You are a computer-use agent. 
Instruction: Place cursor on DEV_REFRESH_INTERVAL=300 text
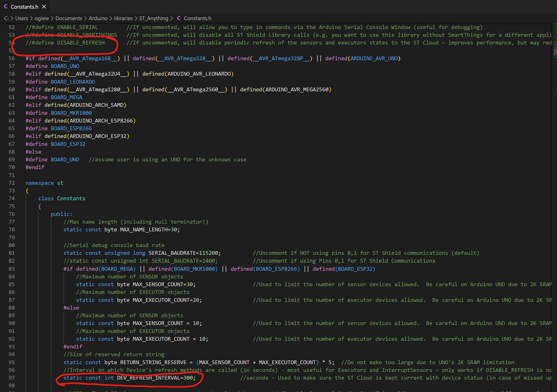pos(156,378)
